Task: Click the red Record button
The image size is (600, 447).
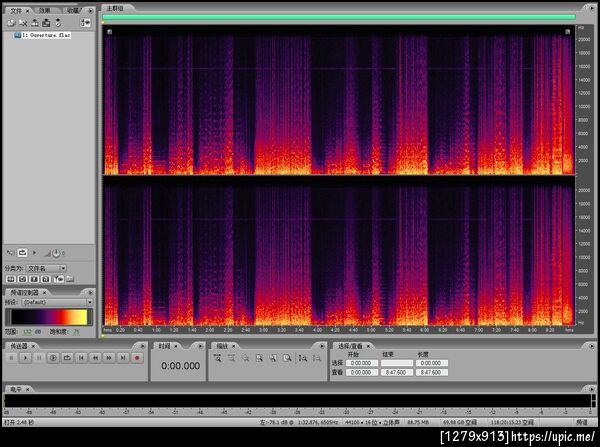Action: point(137,358)
